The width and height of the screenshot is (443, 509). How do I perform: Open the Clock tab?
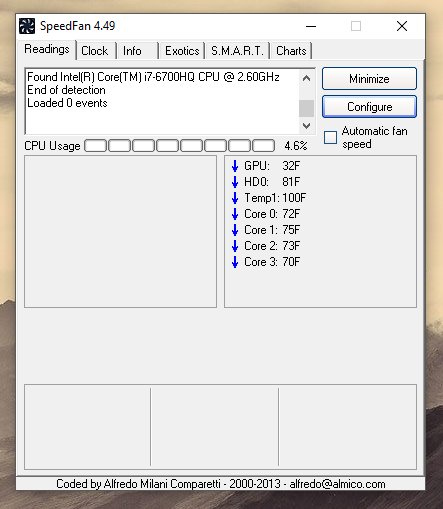click(95, 51)
